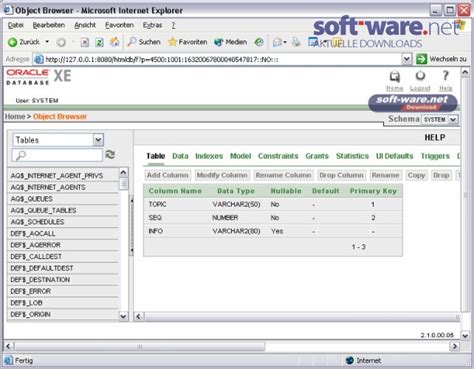Image resolution: width=474 pixels, height=369 pixels.
Task: Click the refresh object list icon
Action: [110, 155]
